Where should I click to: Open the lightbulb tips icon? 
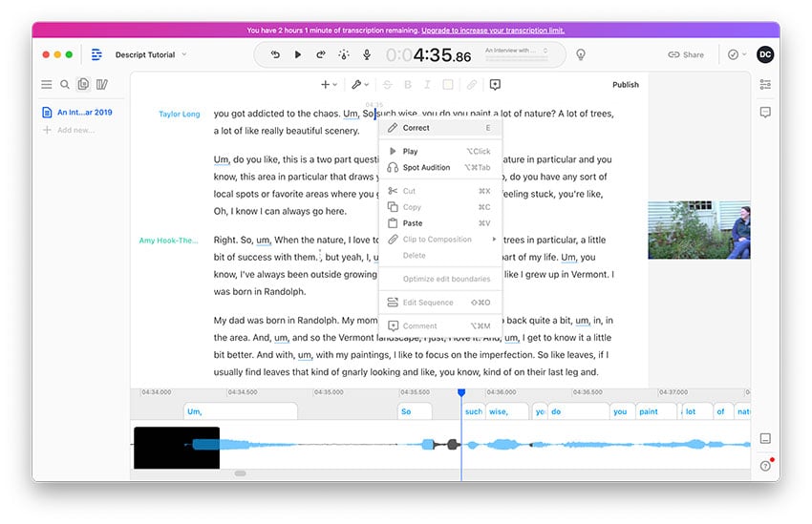[x=581, y=54]
